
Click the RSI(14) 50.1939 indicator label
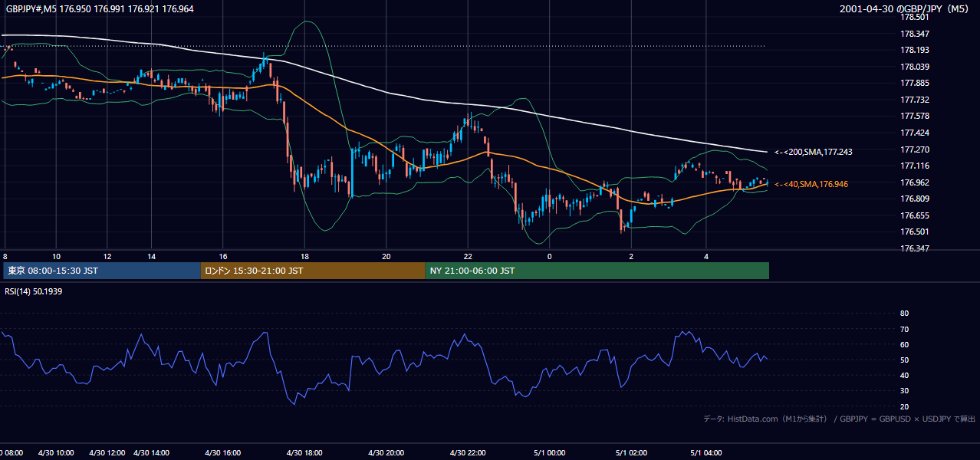34,291
